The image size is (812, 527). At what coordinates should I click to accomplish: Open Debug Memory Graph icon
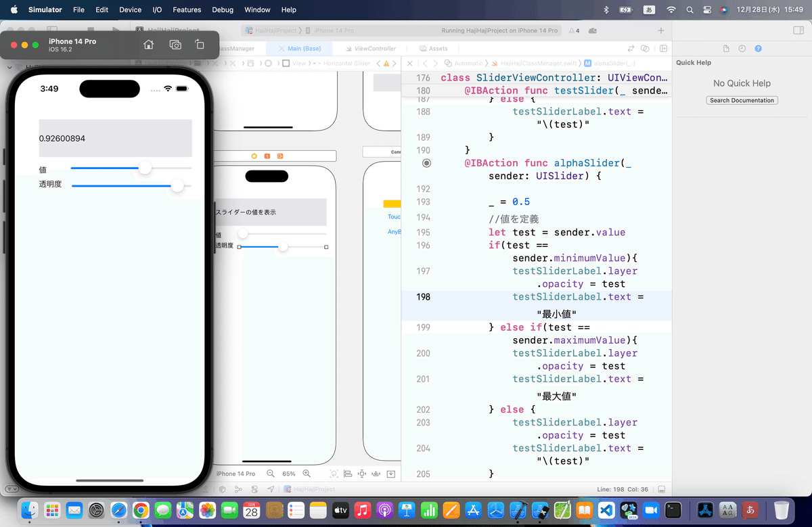[x=238, y=489]
